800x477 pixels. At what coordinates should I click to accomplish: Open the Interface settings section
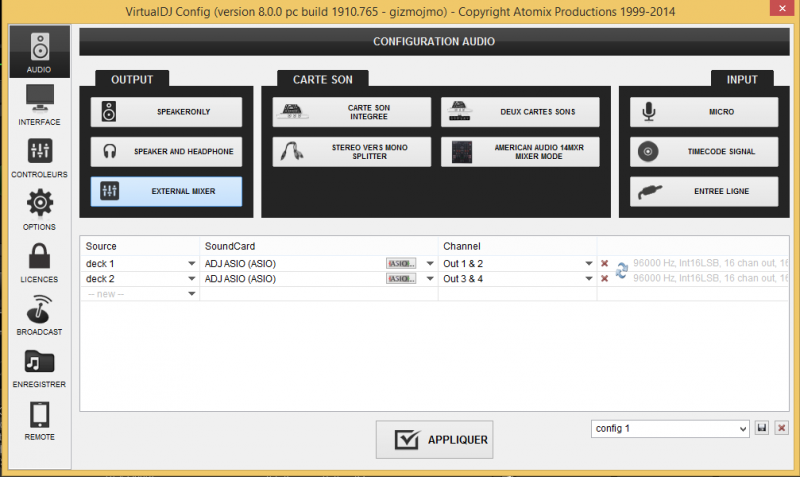pos(39,105)
